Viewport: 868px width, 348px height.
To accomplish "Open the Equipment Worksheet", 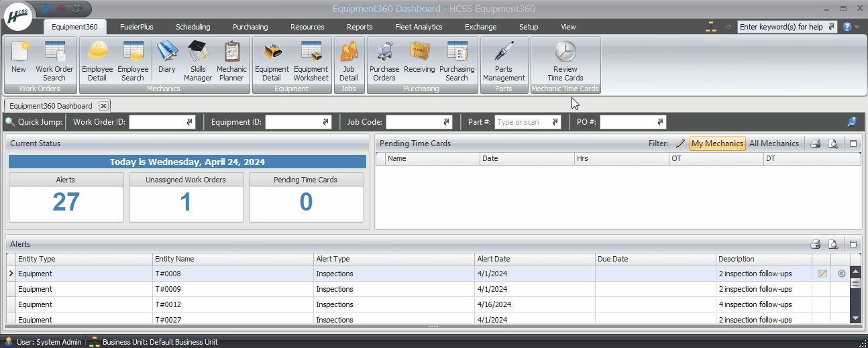I will [x=311, y=60].
